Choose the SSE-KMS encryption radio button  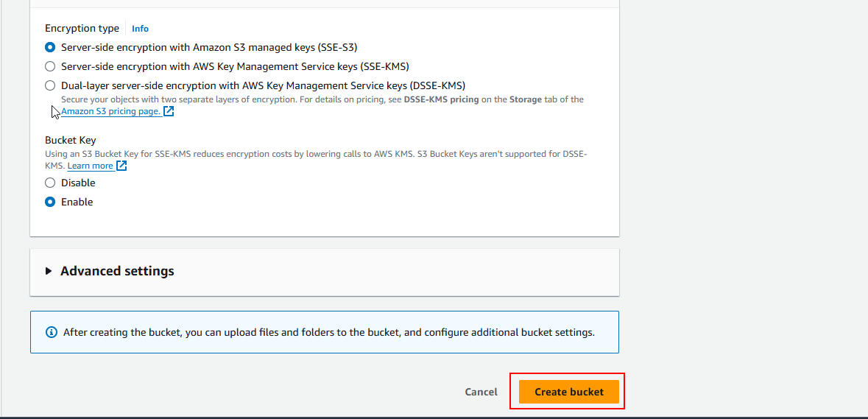50,66
